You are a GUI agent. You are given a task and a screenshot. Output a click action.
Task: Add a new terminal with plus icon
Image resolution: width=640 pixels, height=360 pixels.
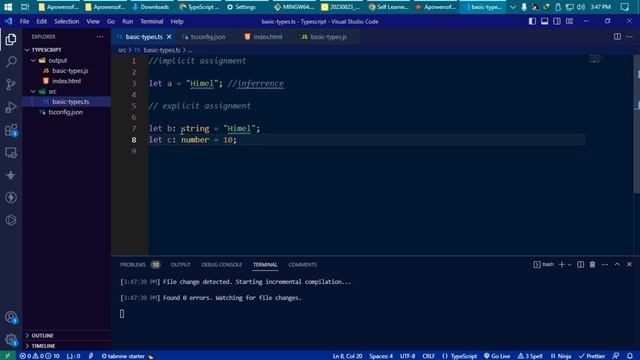562,264
